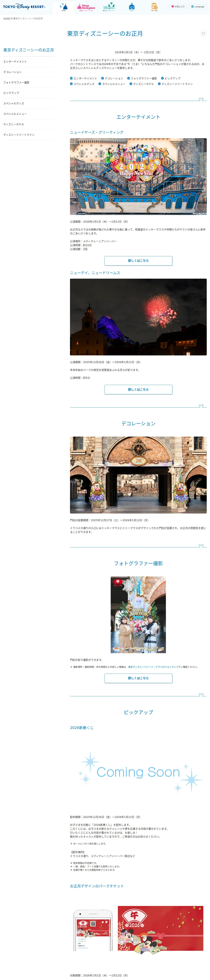Click text 公演場所:メディテレーニアンハーバー
Image resolution: width=210 pixels, height=980 pixels.
pyautogui.click(x=93, y=241)
